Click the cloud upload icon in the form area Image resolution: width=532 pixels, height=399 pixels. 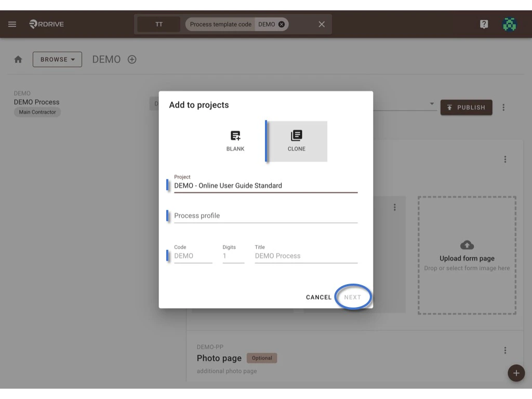tap(467, 245)
